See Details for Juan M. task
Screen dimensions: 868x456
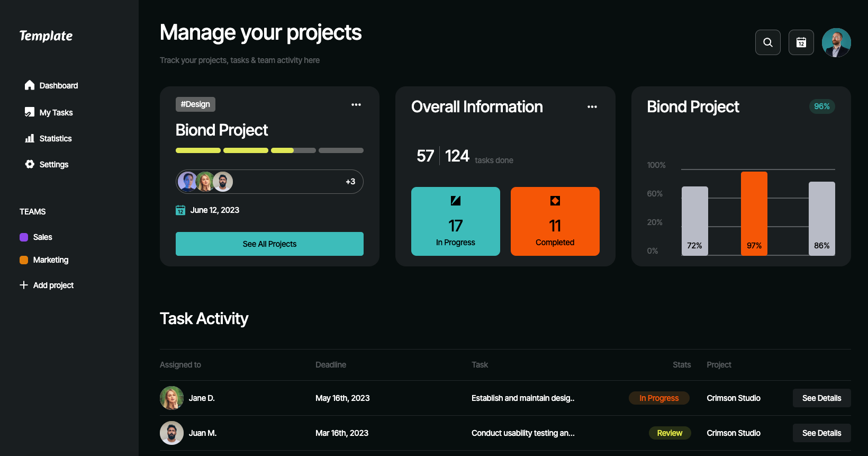pyautogui.click(x=821, y=433)
